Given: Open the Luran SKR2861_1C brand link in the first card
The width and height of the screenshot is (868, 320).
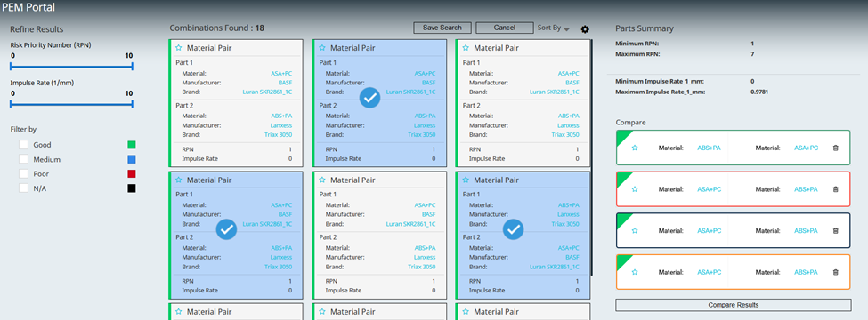Looking at the screenshot, I should 267,92.
